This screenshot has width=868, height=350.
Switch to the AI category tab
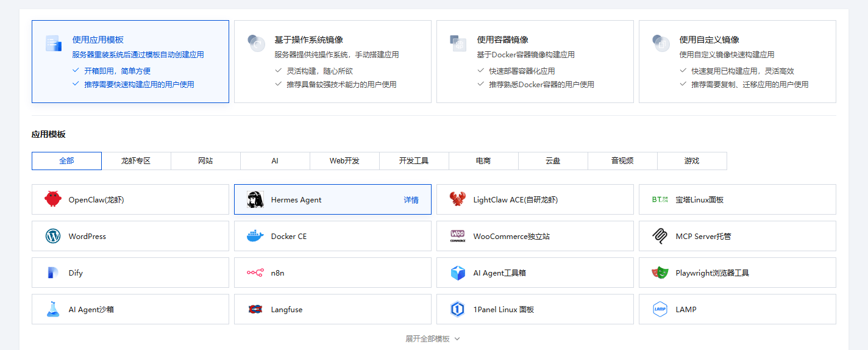point(275,161)
